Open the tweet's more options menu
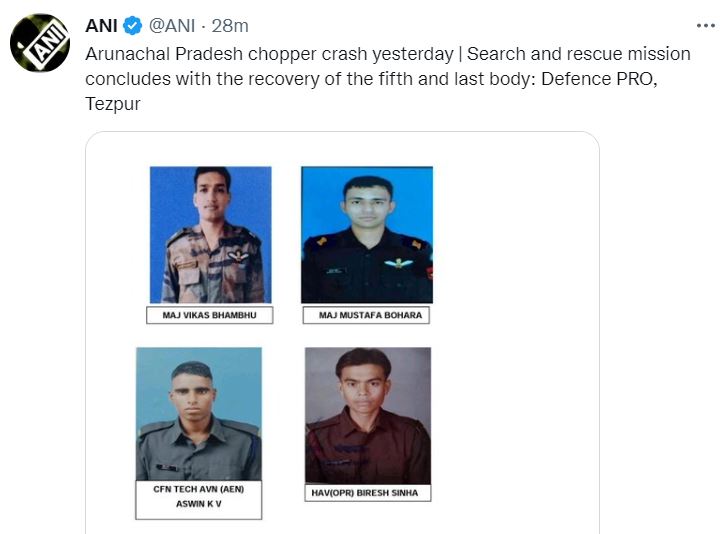 click(x=705, y=23)
